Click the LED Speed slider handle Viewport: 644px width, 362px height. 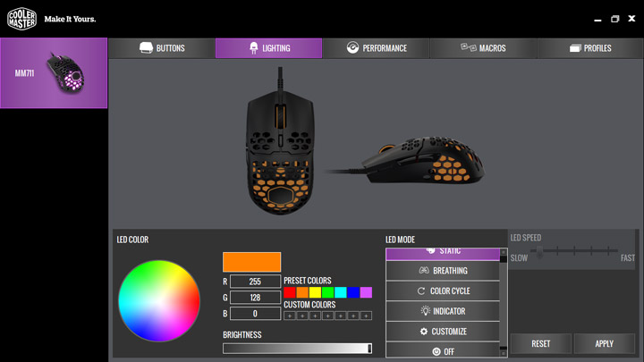click(539, 251)
